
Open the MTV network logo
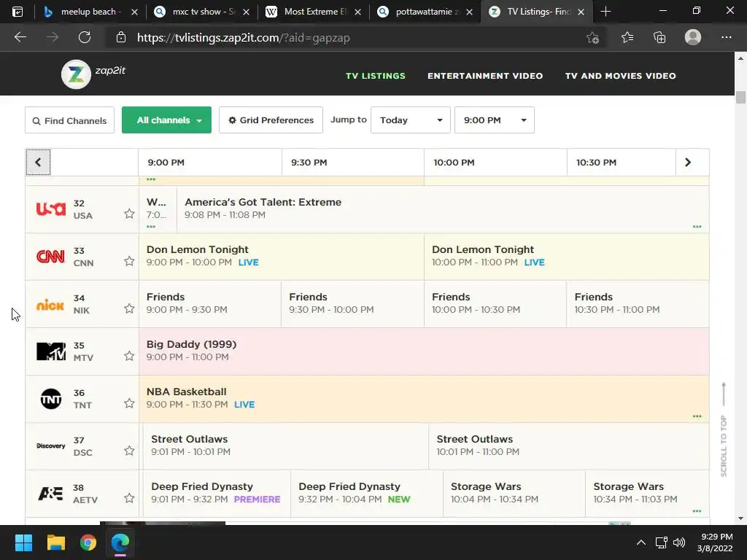(51, 351)
